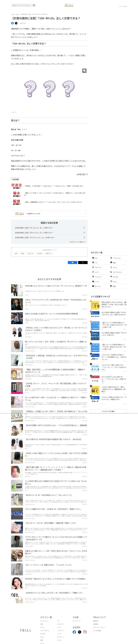
Task: Open related article 40+8÷4×2 external link icon
Action: tap(84, 232)
